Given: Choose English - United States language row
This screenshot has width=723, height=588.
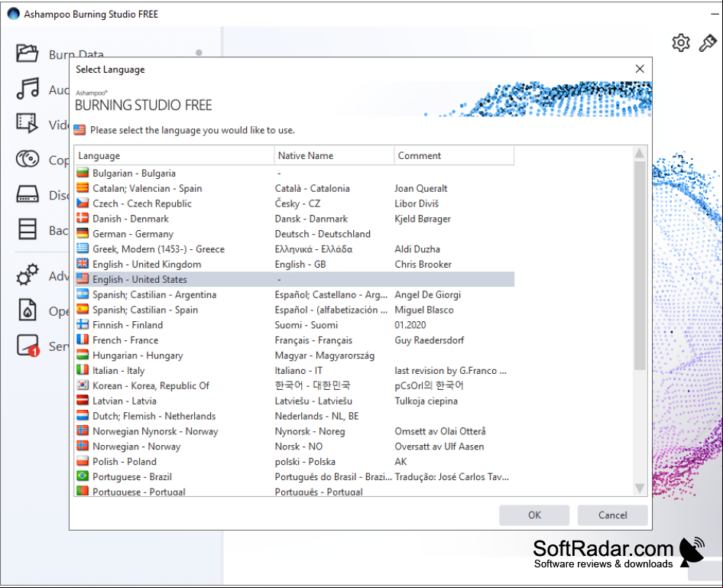Looking at the screenshot, I should [294, 280].
